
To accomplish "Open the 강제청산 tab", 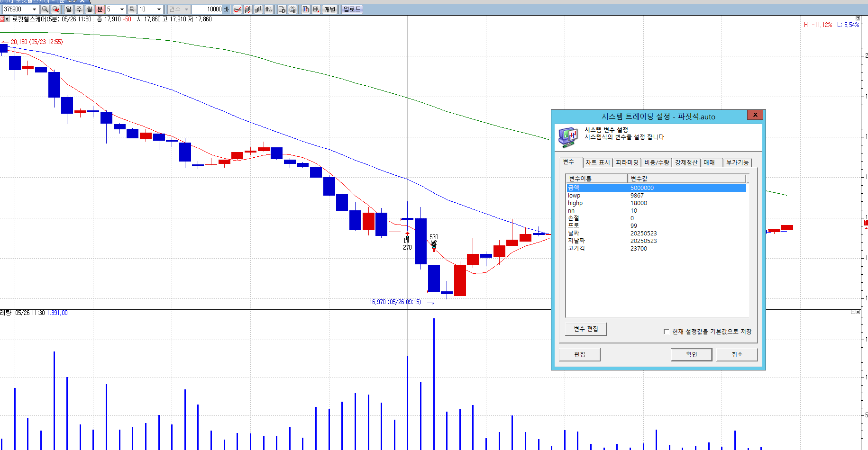I will tap(686, 162).
